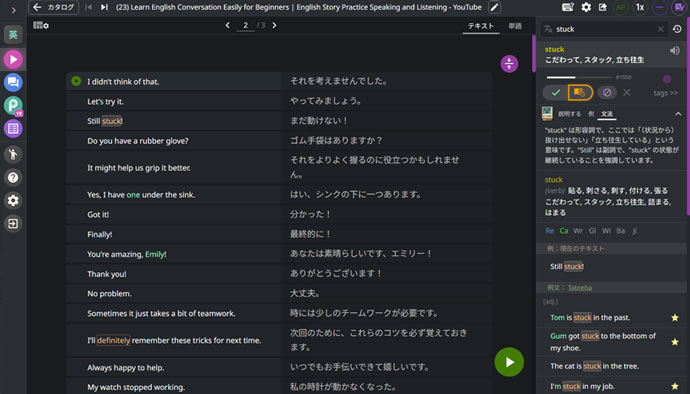Open the Tatoeba link
690x394 pixels.
[580, 287]
